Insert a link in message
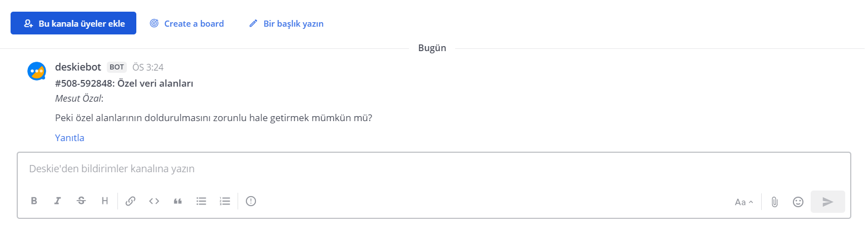This screenshot has width=868, height=230. point(131,201)
